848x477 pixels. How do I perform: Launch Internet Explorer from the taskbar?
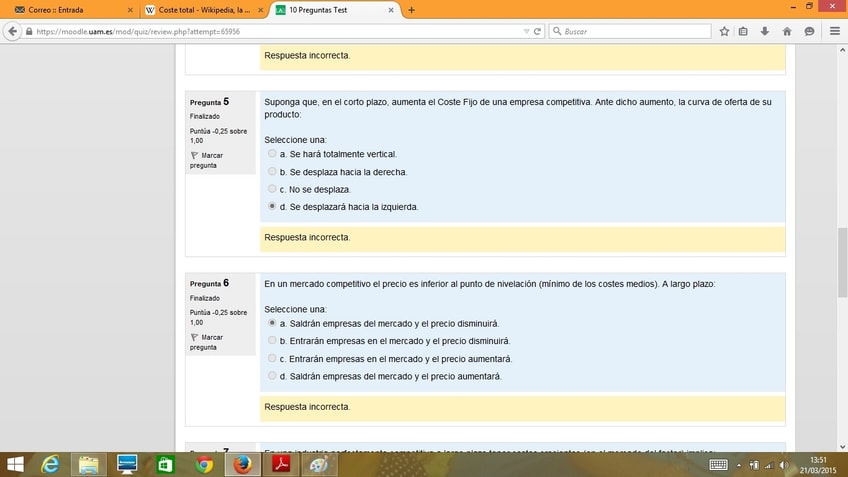50,465
